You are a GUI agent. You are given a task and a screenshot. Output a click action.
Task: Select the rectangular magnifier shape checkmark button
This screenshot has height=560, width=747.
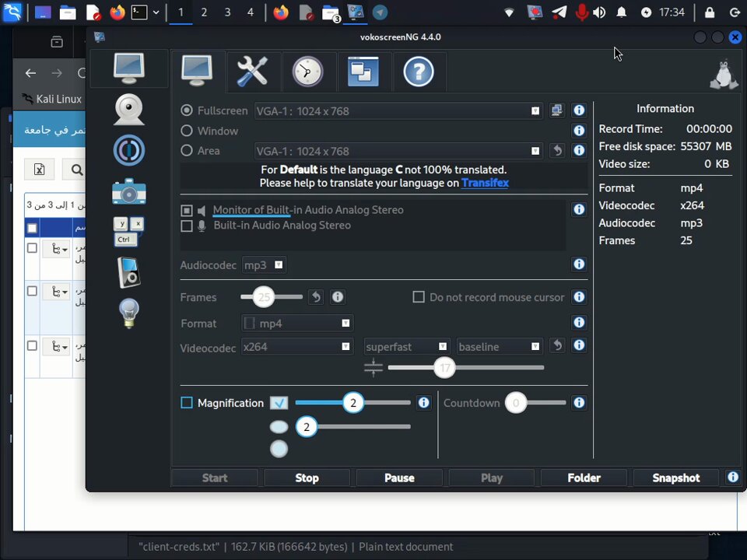279,403
